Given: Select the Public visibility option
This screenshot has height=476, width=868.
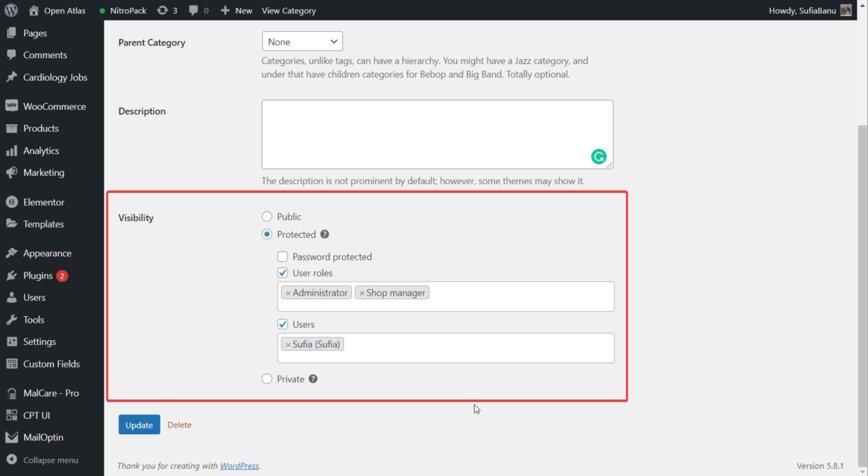Looking at the screenshot, I should point(267,217).
